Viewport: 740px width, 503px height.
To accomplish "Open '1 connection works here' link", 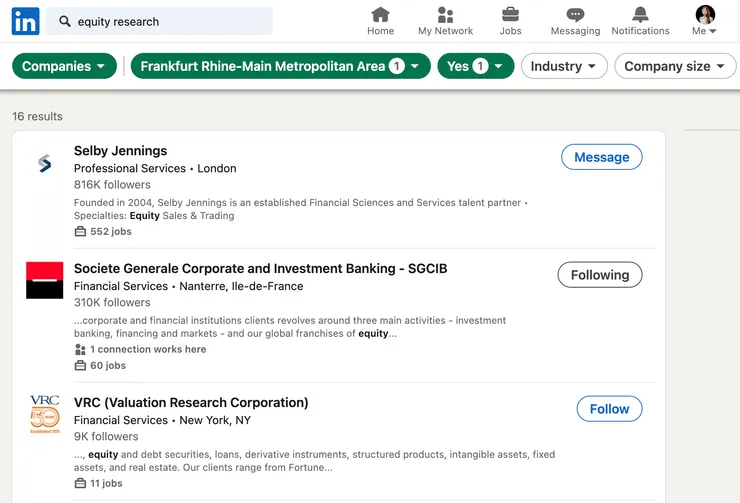I will tap(148, 349).
